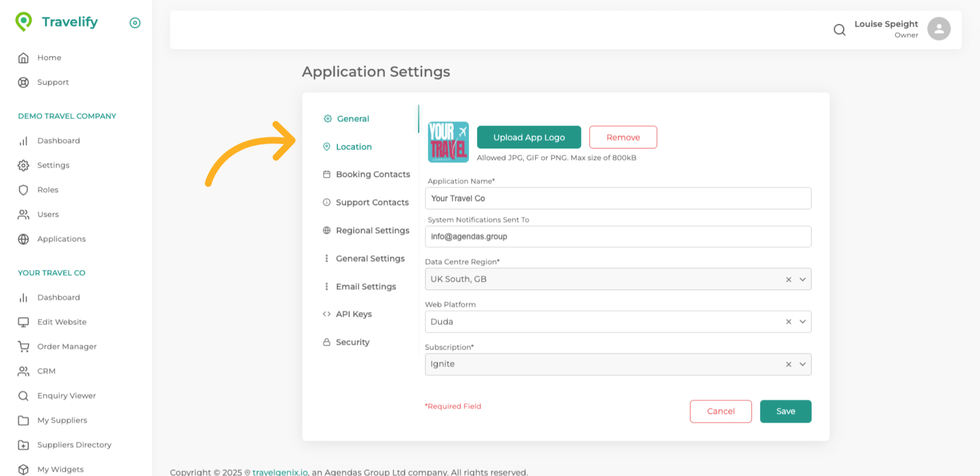Select the Location pin icon
Image resolution: width=980 pixels, height=476 pixels.
pos(327,146)
